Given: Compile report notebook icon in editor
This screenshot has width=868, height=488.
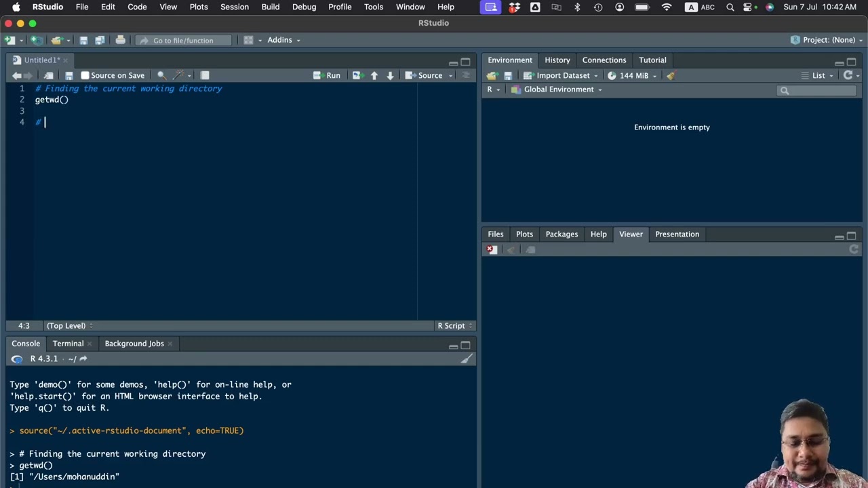Looking at the screenshot, I should 205,75.
